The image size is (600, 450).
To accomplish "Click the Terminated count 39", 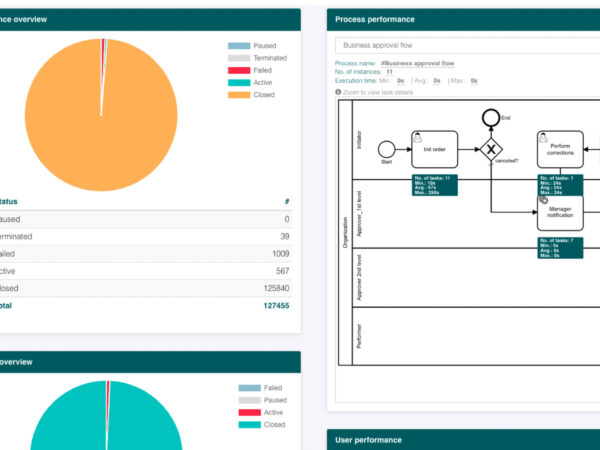I will point(285,236).
